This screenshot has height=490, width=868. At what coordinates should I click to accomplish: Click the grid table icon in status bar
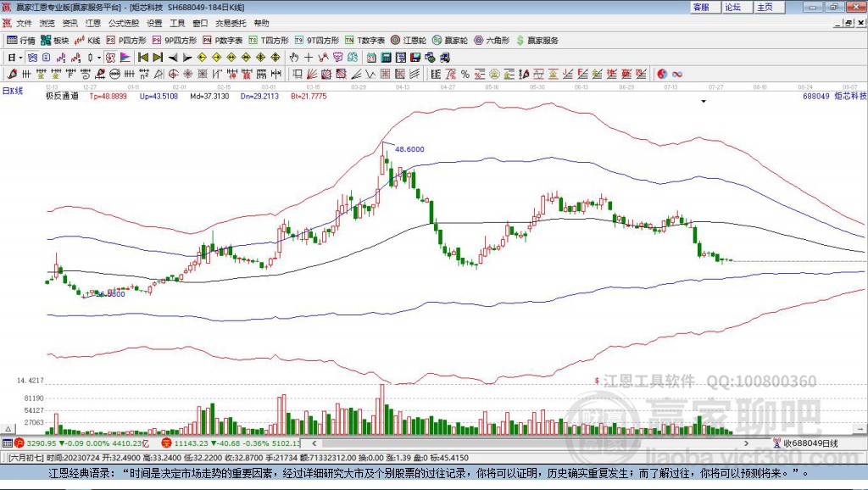tap(7, 443)
